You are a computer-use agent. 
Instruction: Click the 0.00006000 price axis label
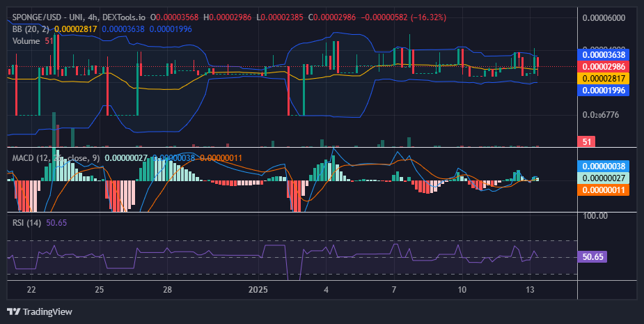604,17
